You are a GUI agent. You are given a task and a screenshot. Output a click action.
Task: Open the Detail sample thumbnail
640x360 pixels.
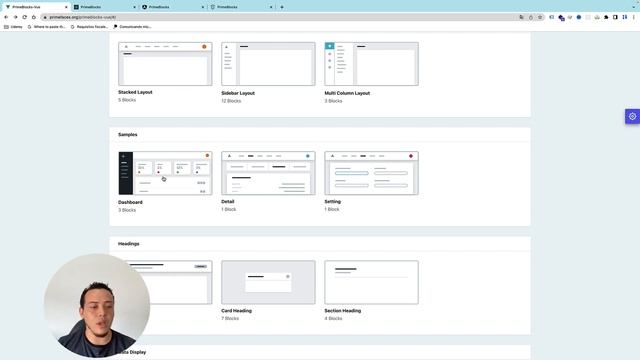click(268, 173)
